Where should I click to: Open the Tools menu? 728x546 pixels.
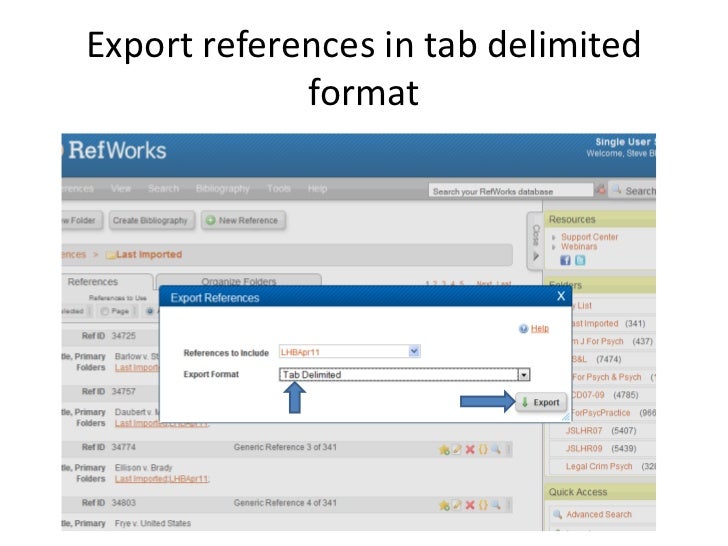click(279, 188)
